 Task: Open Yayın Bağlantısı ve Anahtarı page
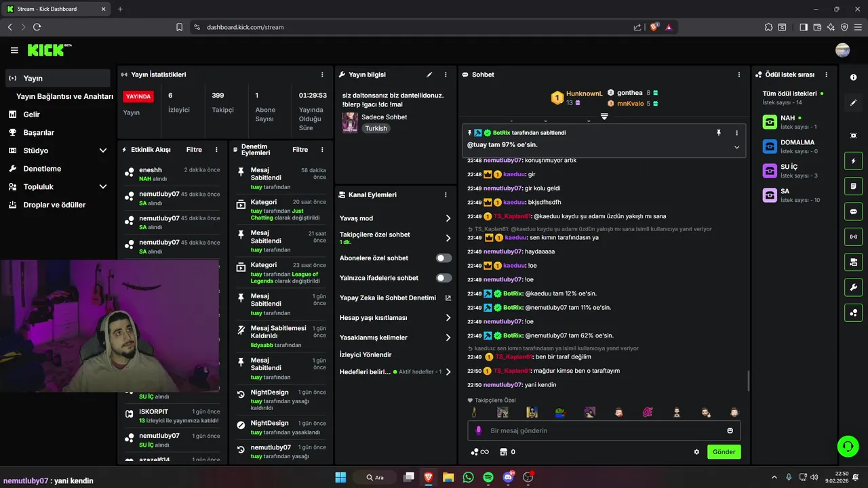[x=64, y=96]
